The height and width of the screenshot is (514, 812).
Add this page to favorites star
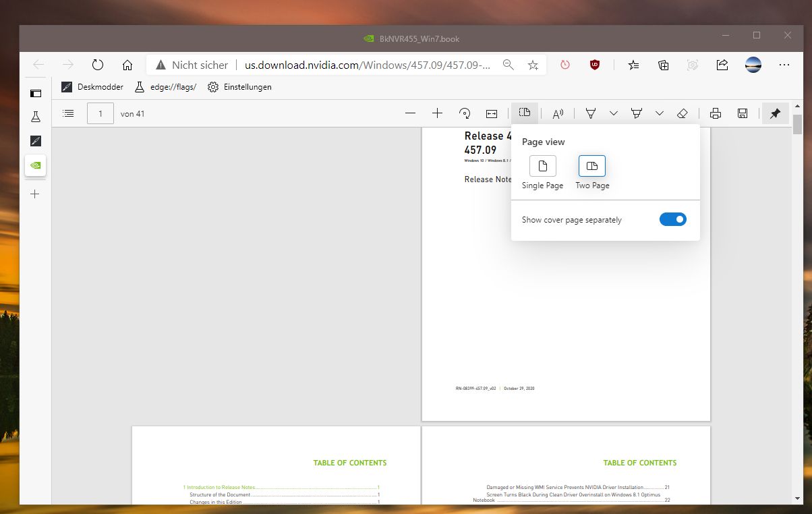[533, 65]
